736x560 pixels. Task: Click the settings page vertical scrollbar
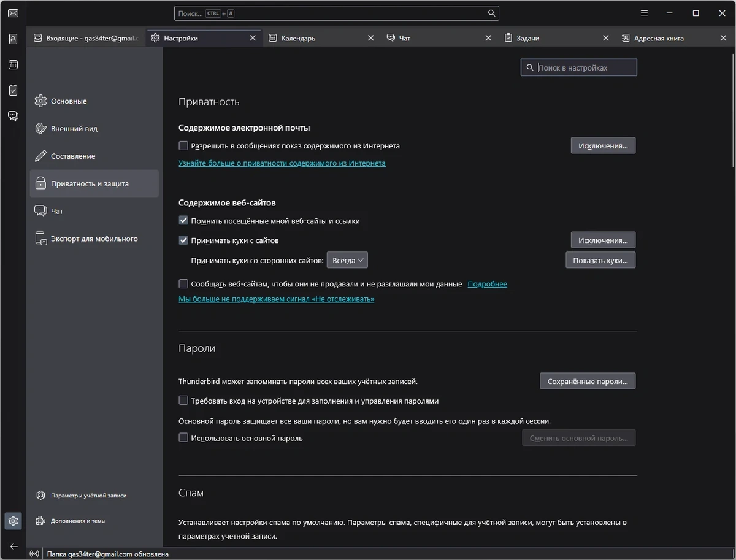tap(732, 110)
